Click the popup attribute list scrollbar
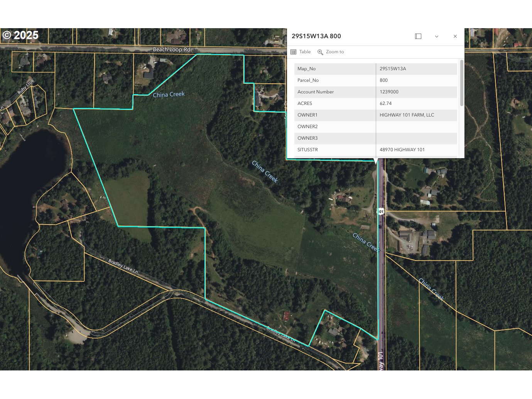 [461, 83]
